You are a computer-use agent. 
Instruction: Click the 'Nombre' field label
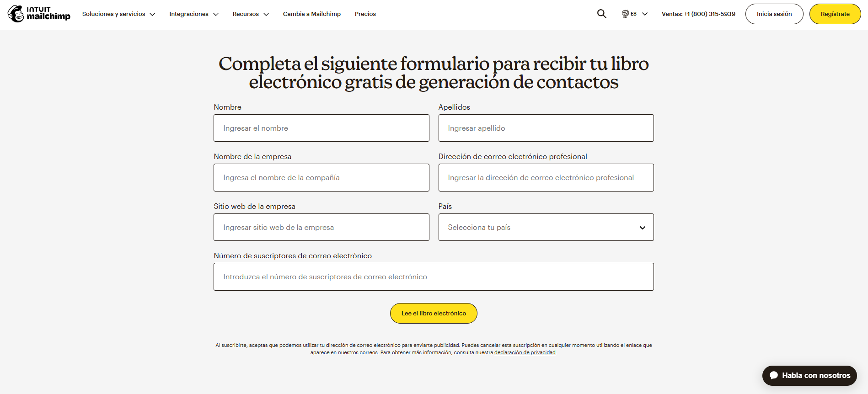pos(227,107)
